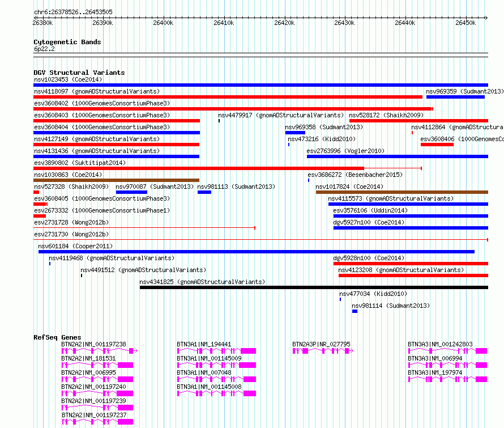The image size is (504, 428).
Task: Open nsv4119468 gnomAD variant label
Action: tap(112, 258)
